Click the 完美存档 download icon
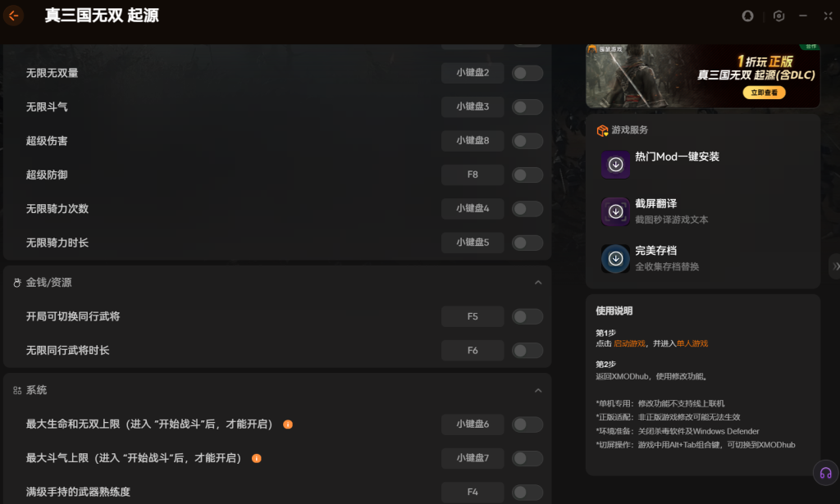Screen dimensions: 840x504 [x=615, y=258]
